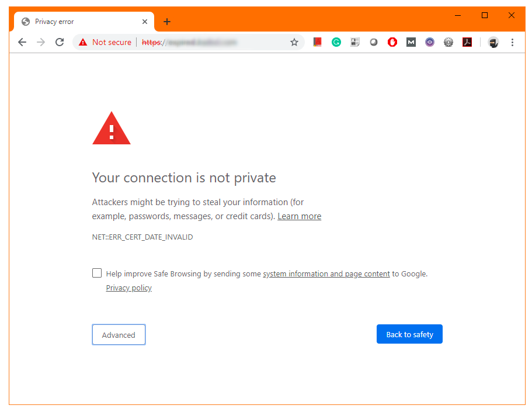Screen dimensions: 532x412
Task: Open the Adobe Acrobat extension
Action: (x=467, y=42)
